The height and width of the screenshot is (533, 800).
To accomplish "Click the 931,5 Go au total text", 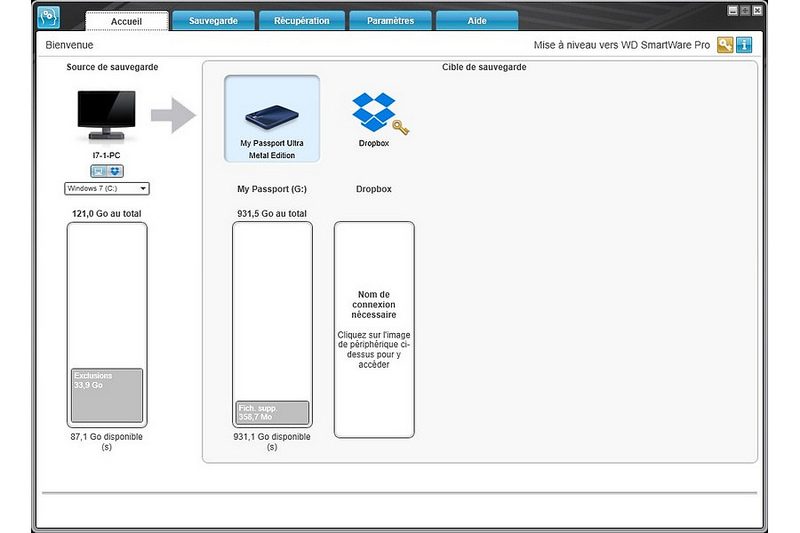I will point(272,214).
